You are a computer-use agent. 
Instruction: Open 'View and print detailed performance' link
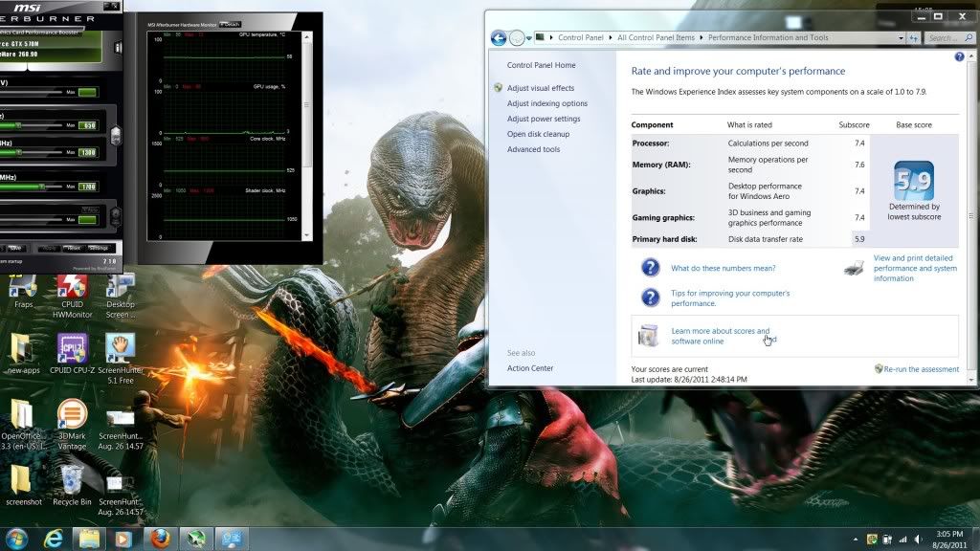pyautogui.click(x=915, y=268)
